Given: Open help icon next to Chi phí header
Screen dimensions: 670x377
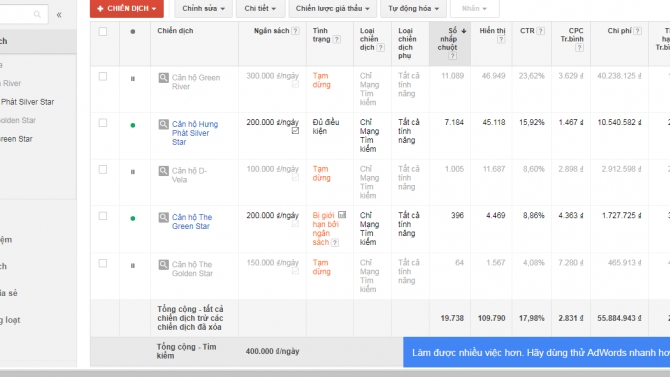Looking at the screenshot, I should click(638, 31).
